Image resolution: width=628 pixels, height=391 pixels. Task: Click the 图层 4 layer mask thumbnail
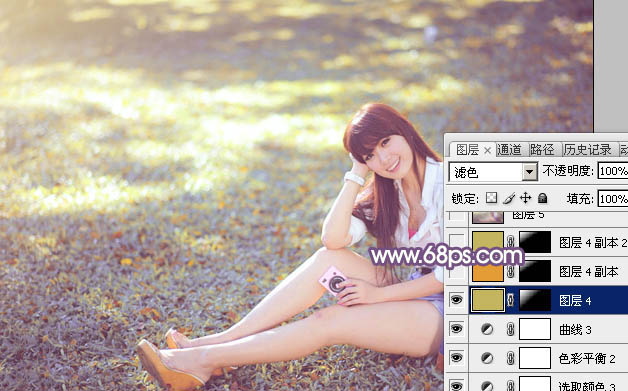[535, 300]
